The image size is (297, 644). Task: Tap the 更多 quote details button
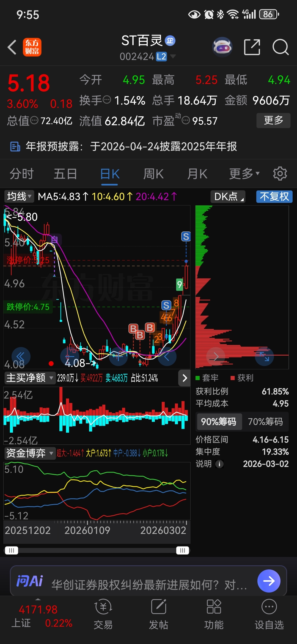tap(273, 120)
